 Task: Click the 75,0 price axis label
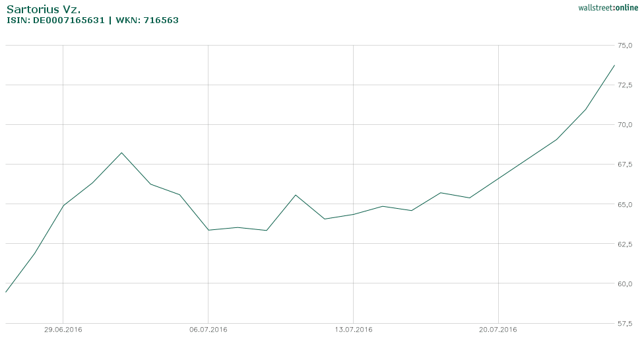625,46
